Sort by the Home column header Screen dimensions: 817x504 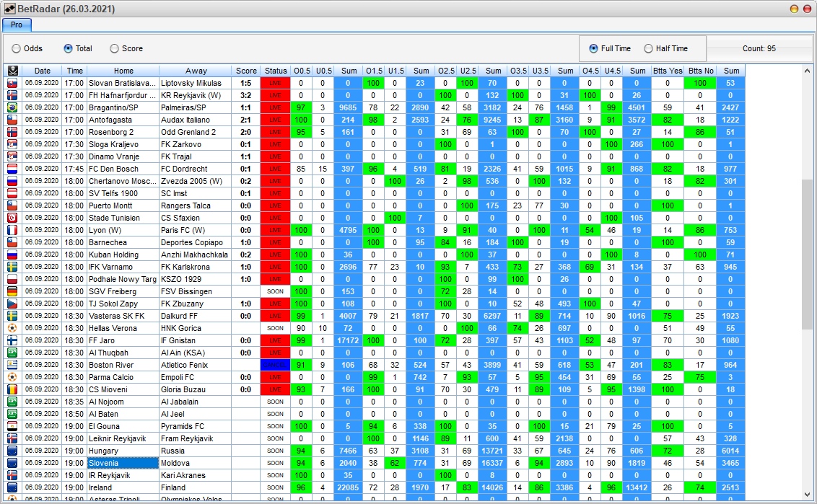click(123, 71)
